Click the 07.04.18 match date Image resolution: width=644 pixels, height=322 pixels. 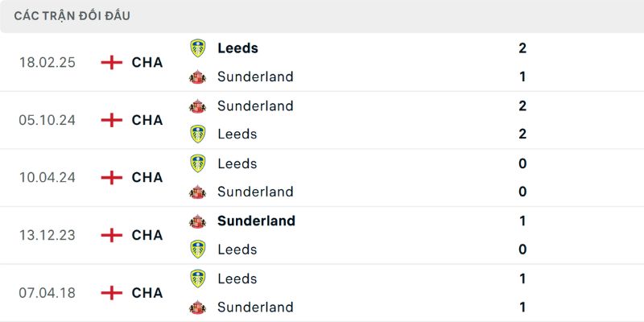pyautogui.click(x=47, y=292)
